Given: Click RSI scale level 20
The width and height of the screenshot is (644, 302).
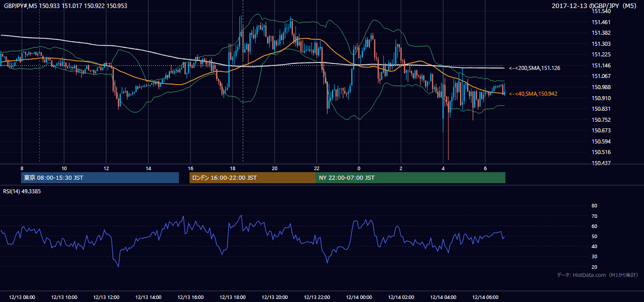Looking at the screenshot, I should pyautogui.click(x=594, y=267).
